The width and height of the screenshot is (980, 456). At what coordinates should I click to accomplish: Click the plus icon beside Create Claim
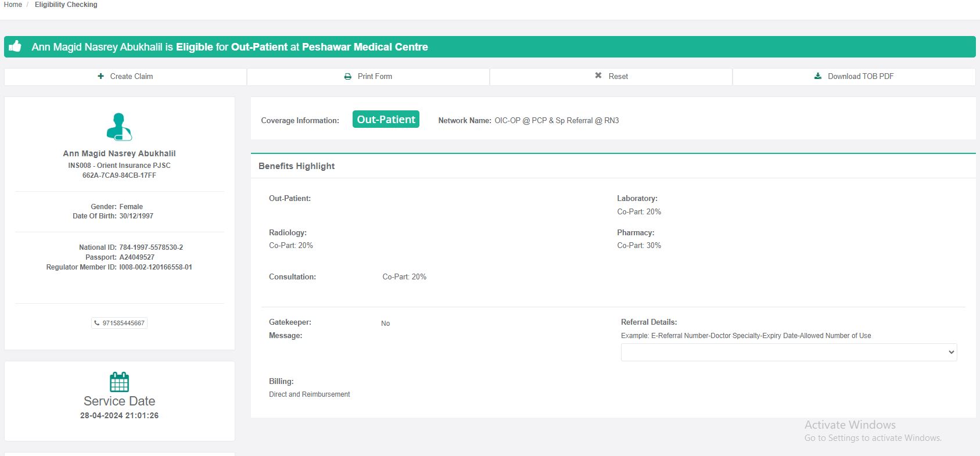click(x=100, y=76)
